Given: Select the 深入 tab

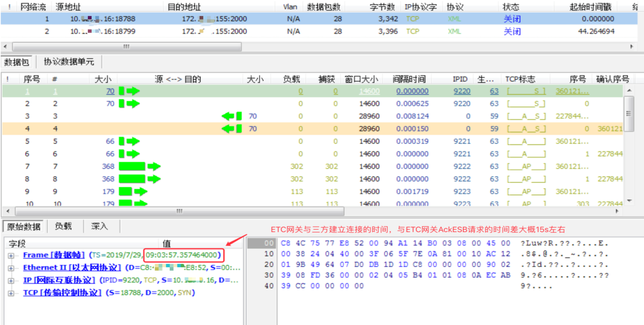Looking at the screenshot, I should click(100, 226).
